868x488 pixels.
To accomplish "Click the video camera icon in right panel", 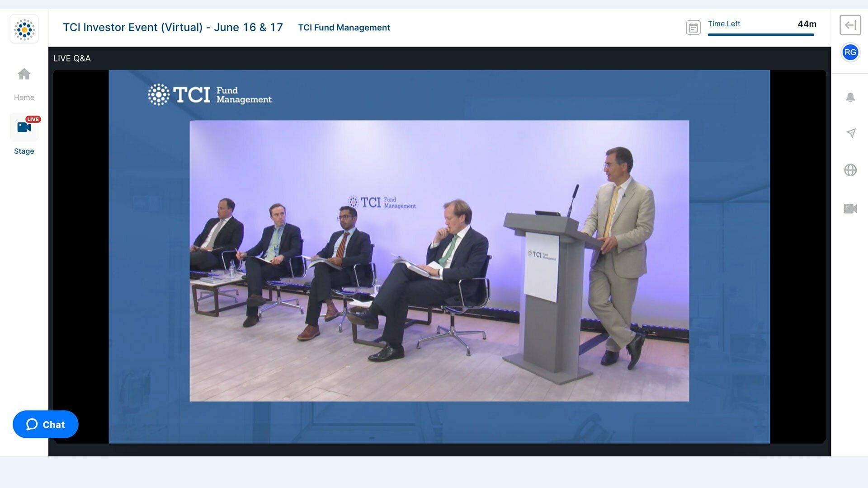I will (x=850, y=208).
